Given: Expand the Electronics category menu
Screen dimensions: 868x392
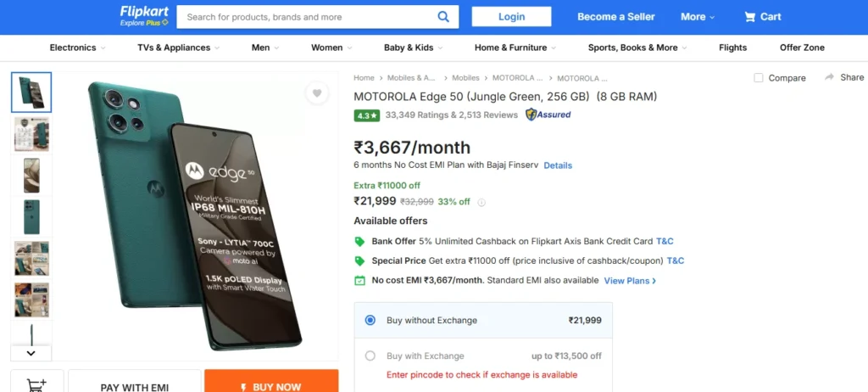Looking at the screenshot, I should click(77, 48).
